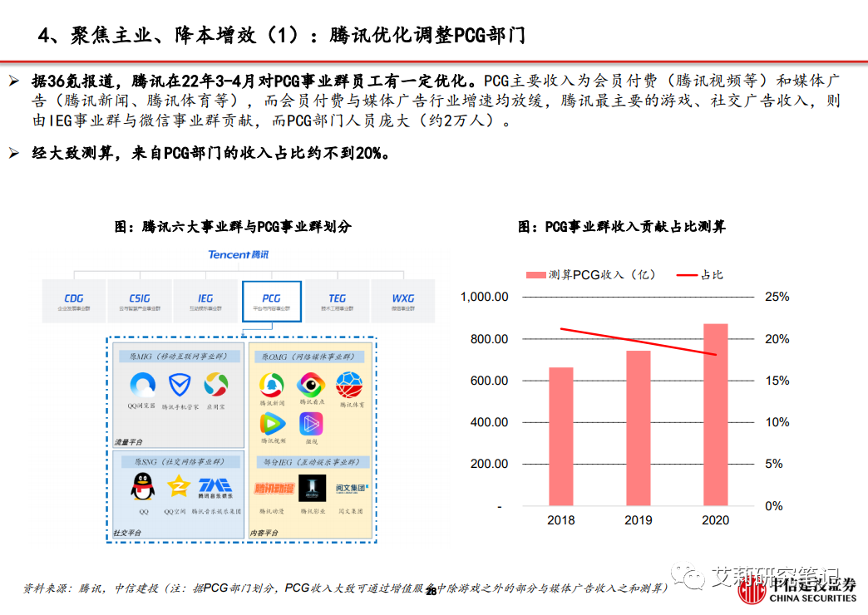Click the chart title 图：PCG事业群收入贡献占比测算

tap(621, 226)
